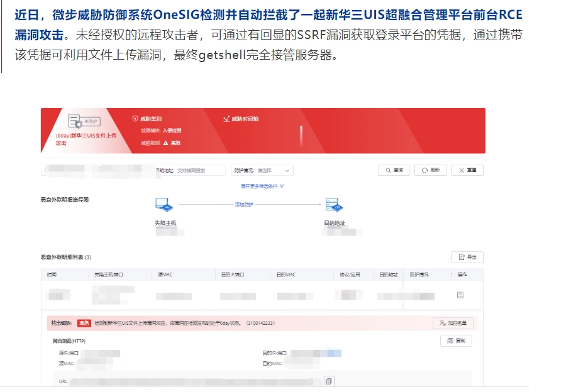
Task: Click the 加白名单 whitelist button
Action: tap(453, 323)
